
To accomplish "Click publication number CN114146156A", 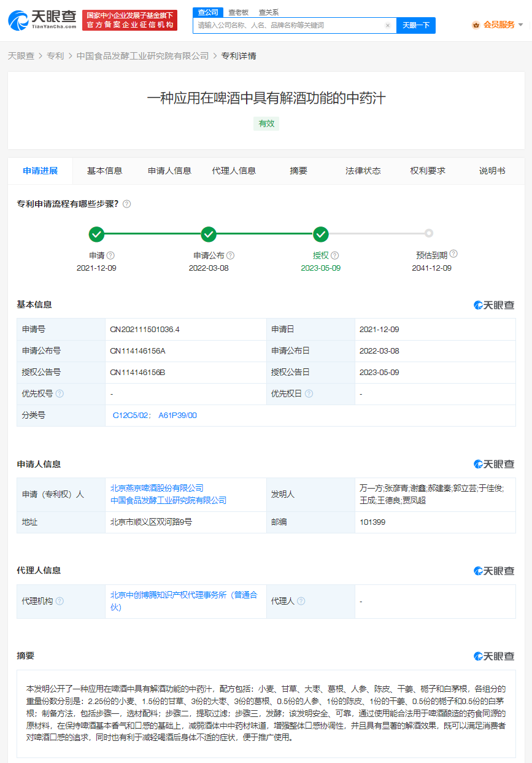I will click(137, 351).
